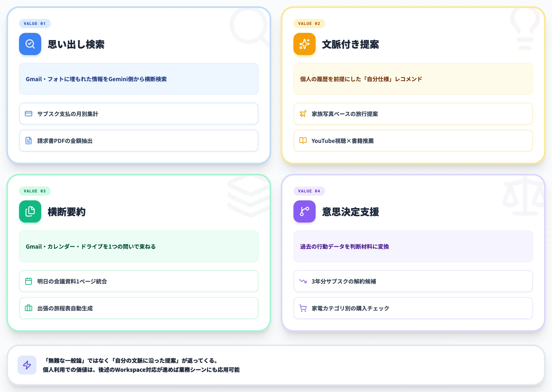552x392 pixels.
Task: Click the credit card icon by サブスク支払の月別集計
Action: [x=29, y=114]
